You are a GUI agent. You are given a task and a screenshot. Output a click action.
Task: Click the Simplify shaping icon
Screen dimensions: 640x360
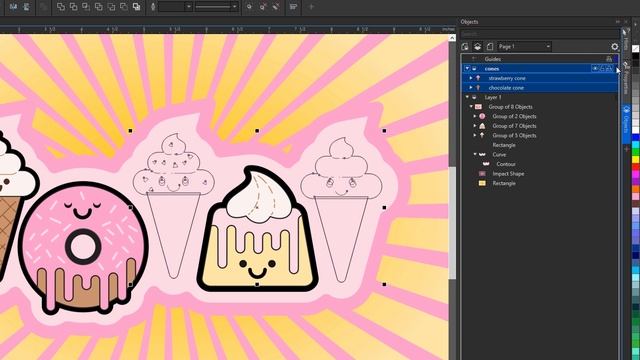click(x=99, y=7)
